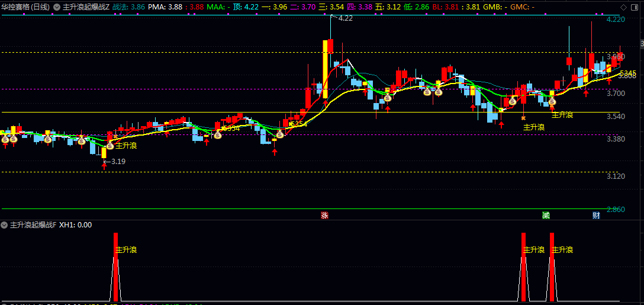Viewport: 644px width, 305px height.
Task: Select the BL: 3.81 readout
Action: point(446,7)
